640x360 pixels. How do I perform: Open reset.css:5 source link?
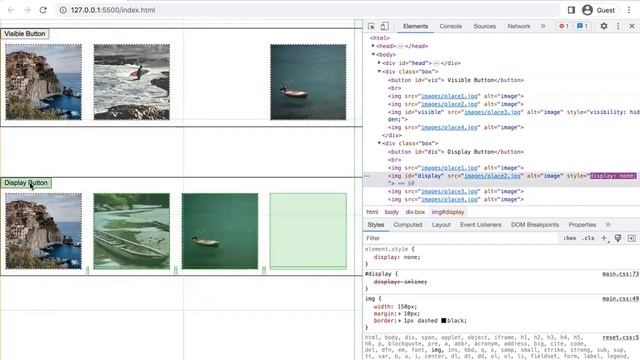coord(620,338)
